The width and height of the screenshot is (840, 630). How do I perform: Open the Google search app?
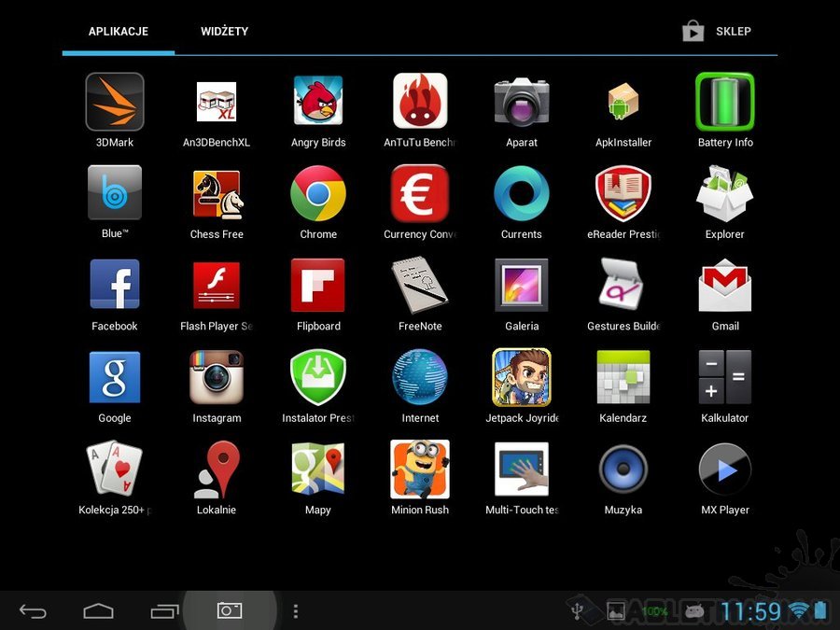click(x=115, y=377)
